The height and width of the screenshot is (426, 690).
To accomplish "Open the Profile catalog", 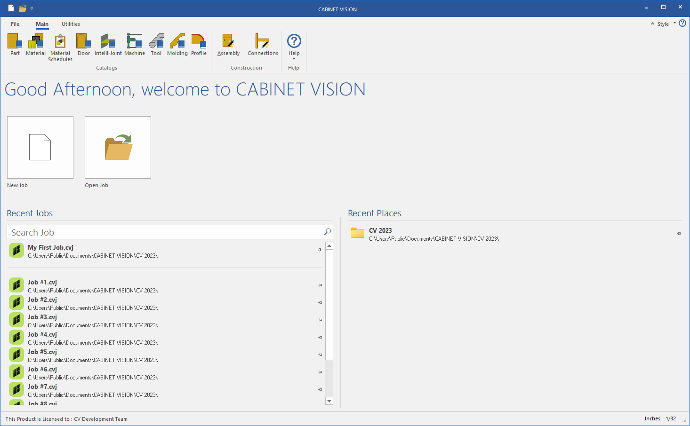I will point(198,44).
